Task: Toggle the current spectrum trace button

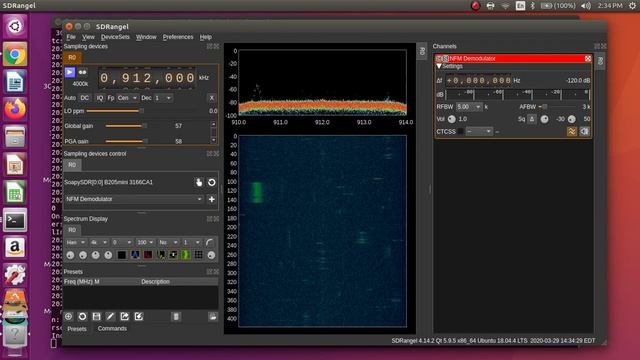Action: pyautogui.click(x=173, y=255)
